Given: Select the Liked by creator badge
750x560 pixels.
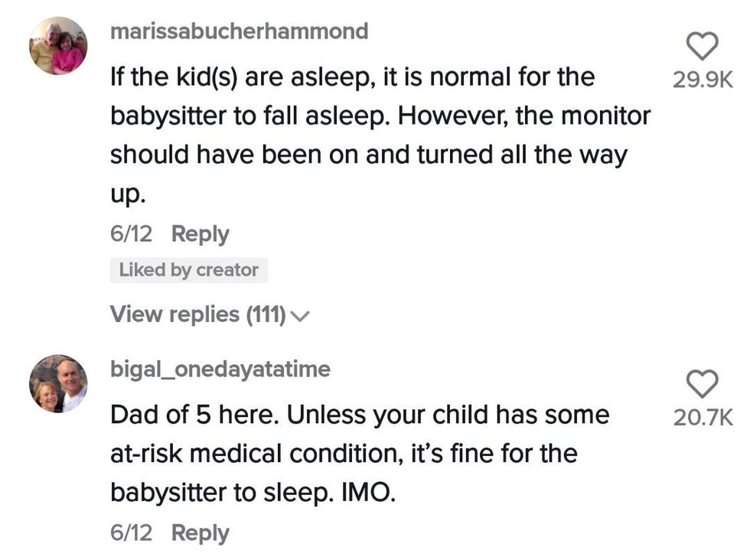Looking at the screenshot, I should [188, 270].
